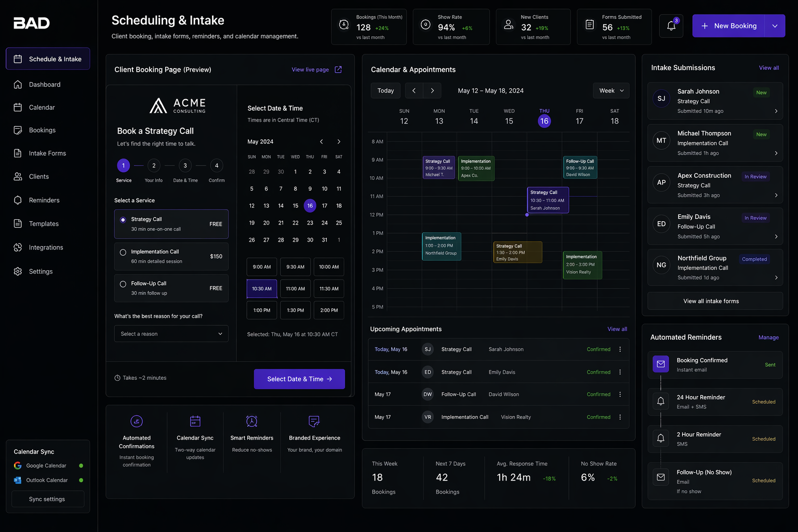Show previous month in date picker
The width and height of the screenshot is (798, 532).
[322, 142]
